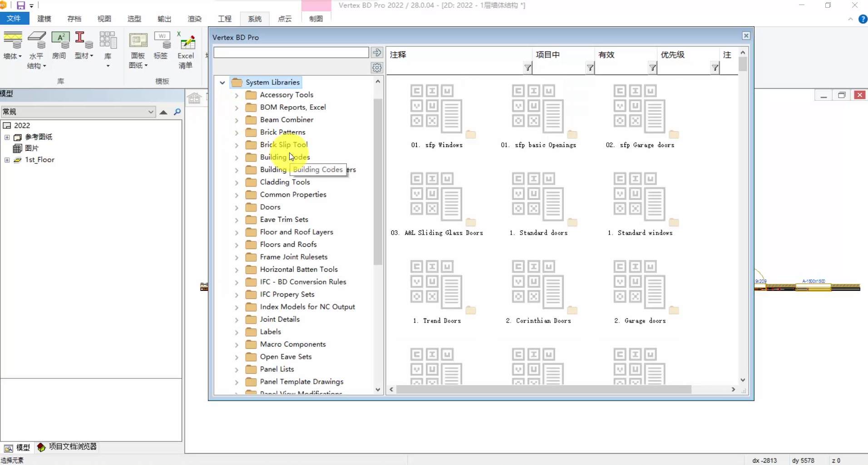
Task: Click the magnifier search icon in model panel
Action: coord(177,112)
